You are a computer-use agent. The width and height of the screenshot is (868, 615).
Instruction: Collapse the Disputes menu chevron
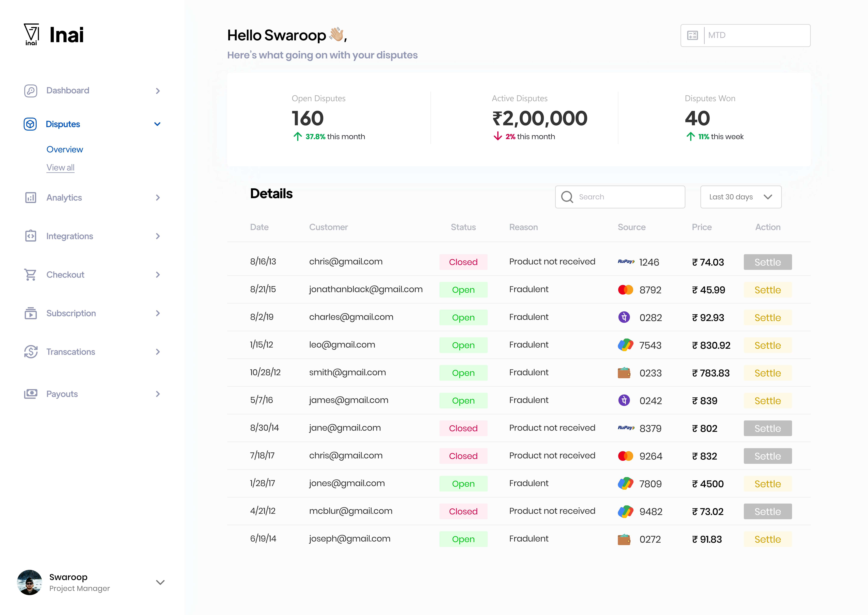(157, 124)
